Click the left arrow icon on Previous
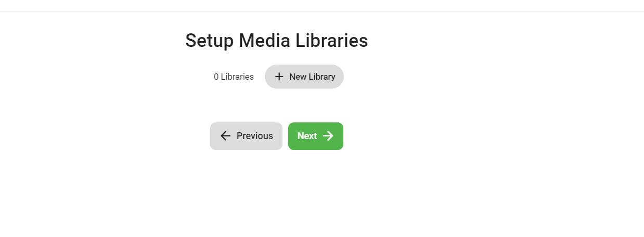This screenshot has height=237, width=644. tap(225, 136)
